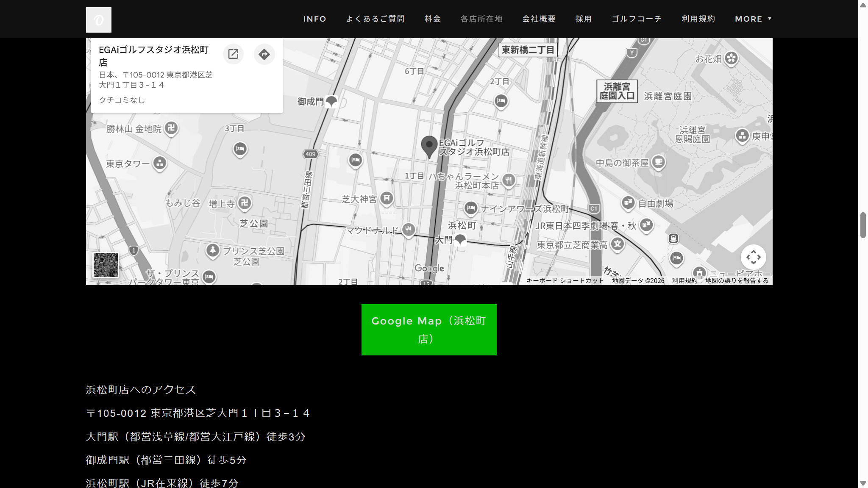Expand the MORE menu dropdown
Screen dimensions: 868x488
tap(753, 19)
